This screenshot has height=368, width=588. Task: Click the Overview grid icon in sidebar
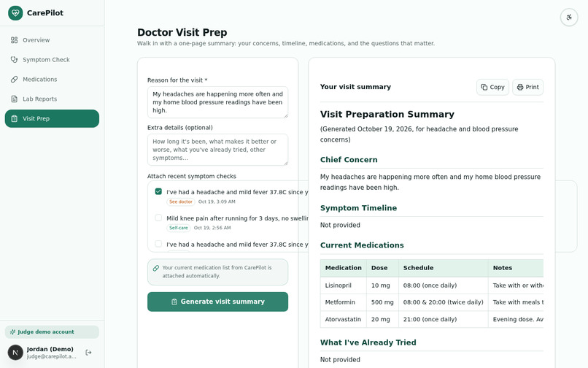(15, 40)
